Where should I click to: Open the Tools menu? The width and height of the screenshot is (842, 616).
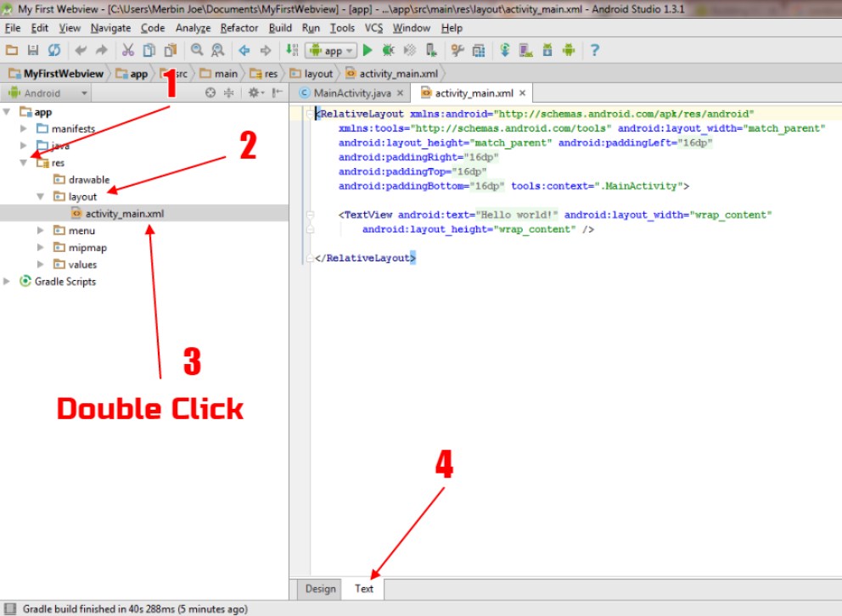click(x=342, y=27)
